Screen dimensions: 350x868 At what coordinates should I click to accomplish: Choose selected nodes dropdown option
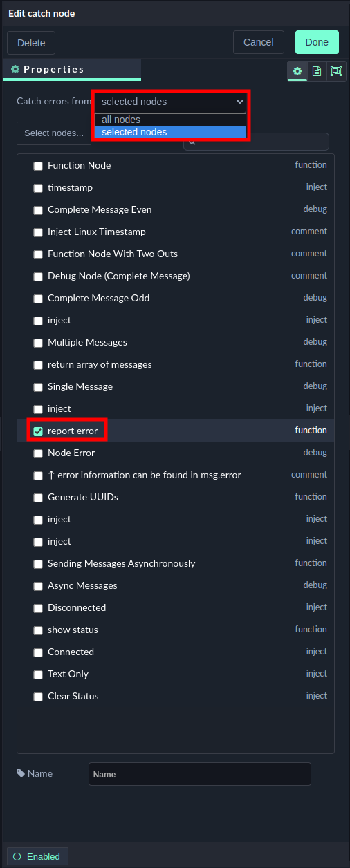pos(170,132)
